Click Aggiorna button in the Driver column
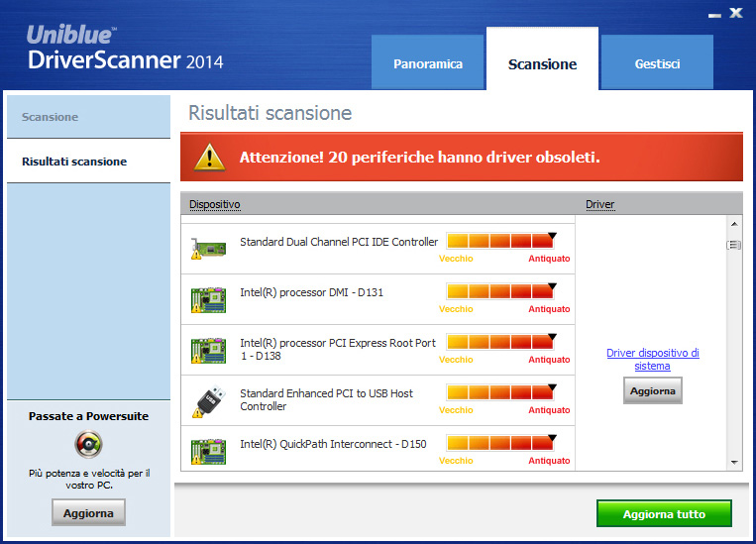The height and width of the screenshot is (544, 756). [652, 390]
